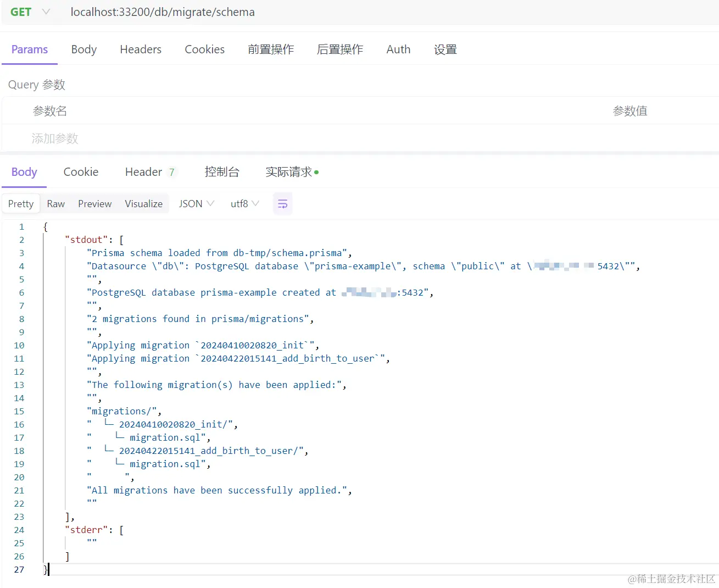Click "2 migrations found in prisma/migrations" line

pyautogui.click(x=200, y=319)
